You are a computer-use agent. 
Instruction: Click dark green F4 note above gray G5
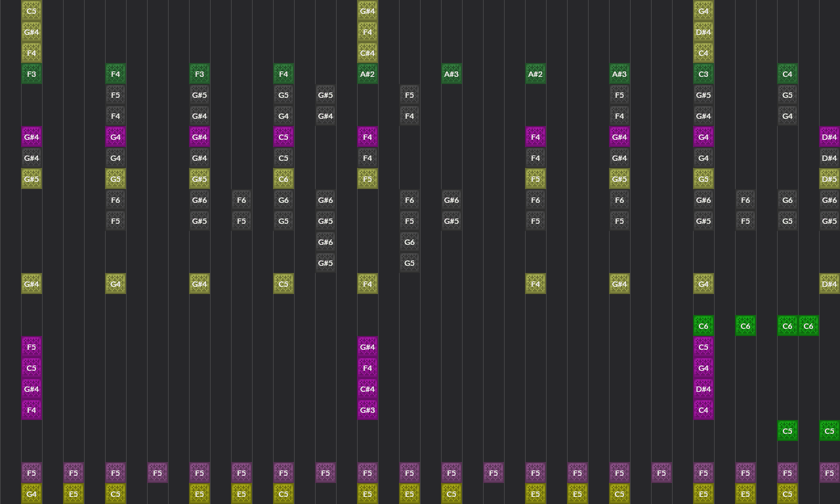coord(283,74)
